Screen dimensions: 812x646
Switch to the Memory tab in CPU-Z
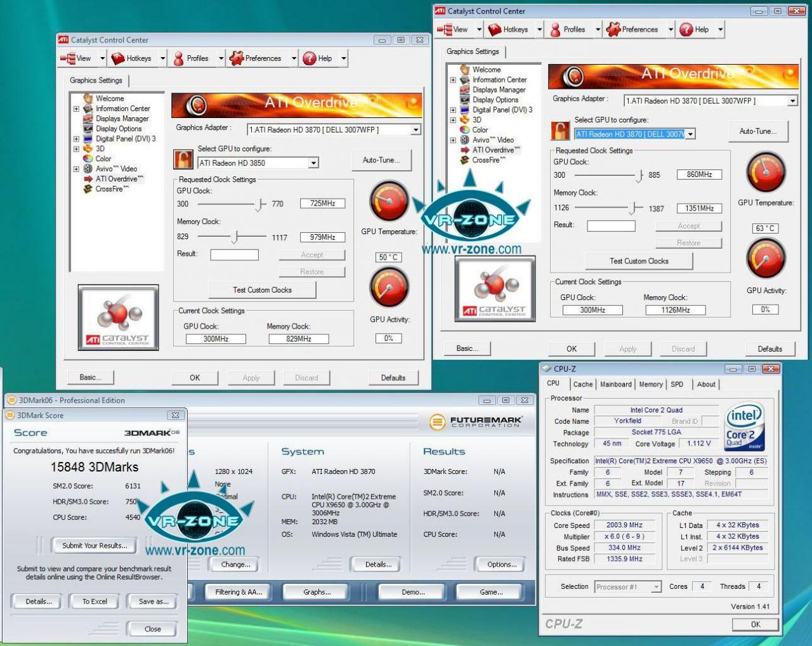click(651, 385)
